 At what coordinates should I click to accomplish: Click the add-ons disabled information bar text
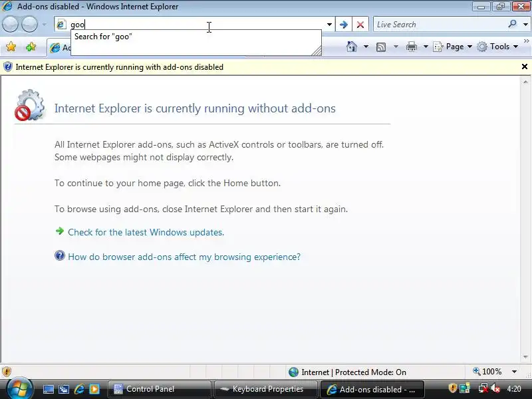coord(120,67)
